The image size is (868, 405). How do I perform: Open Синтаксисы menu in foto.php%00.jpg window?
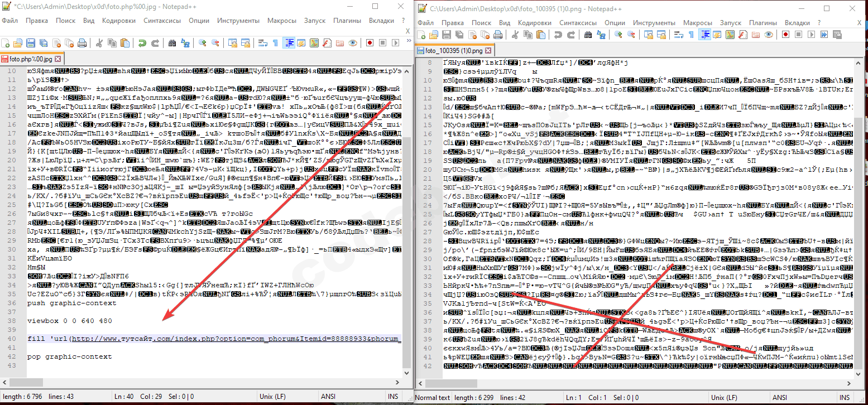(x=162, y=21)
